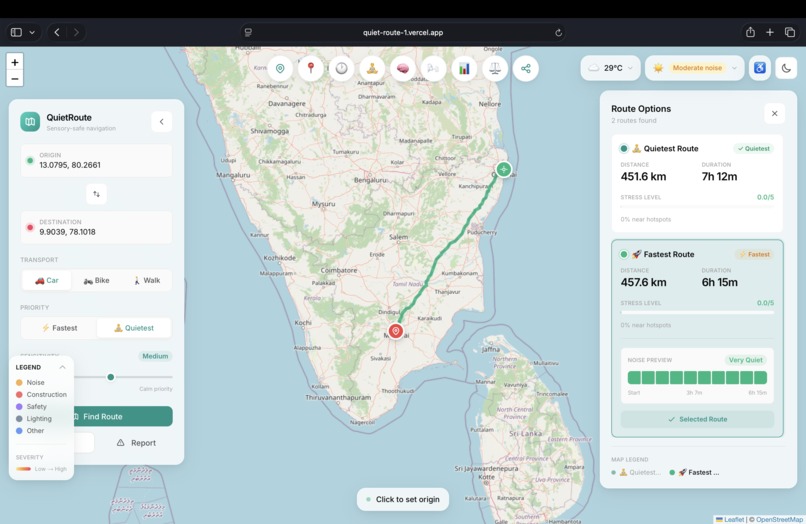Swap origin and destination

click(96, 194)
